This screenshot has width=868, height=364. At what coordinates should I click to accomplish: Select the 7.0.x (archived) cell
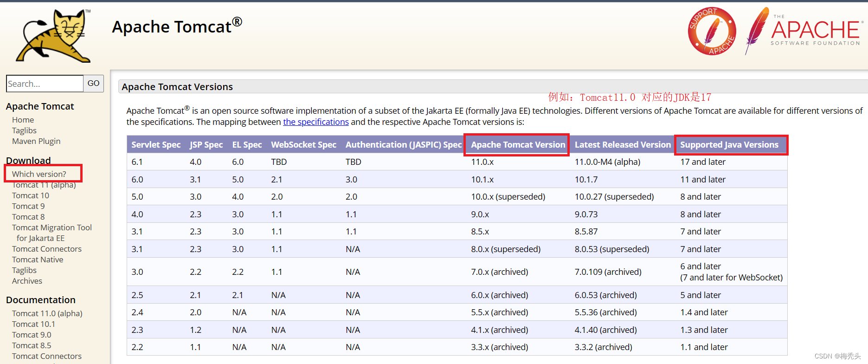(500, 272)
